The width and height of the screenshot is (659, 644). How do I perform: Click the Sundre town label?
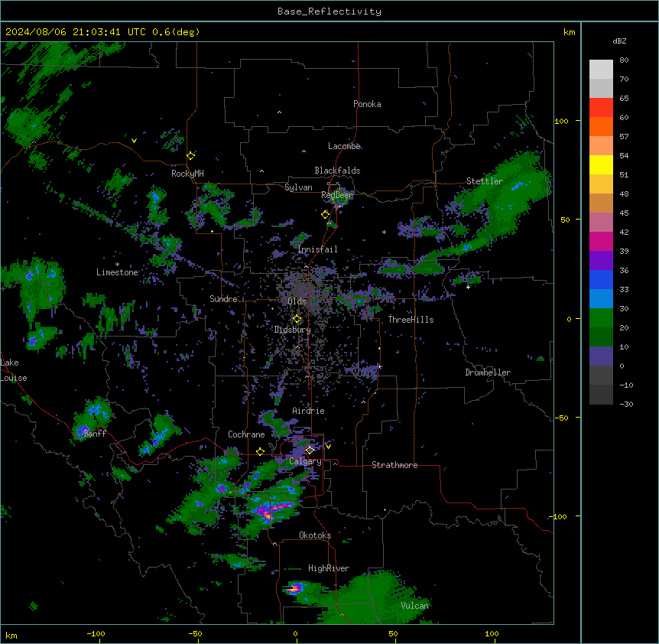point(223,299)
